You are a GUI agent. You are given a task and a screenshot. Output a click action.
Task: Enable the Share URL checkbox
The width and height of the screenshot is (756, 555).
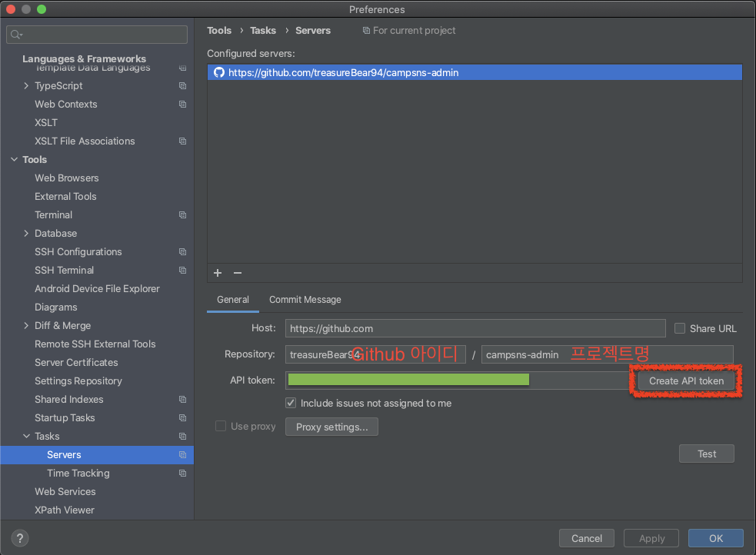click(x=680, y=328)
